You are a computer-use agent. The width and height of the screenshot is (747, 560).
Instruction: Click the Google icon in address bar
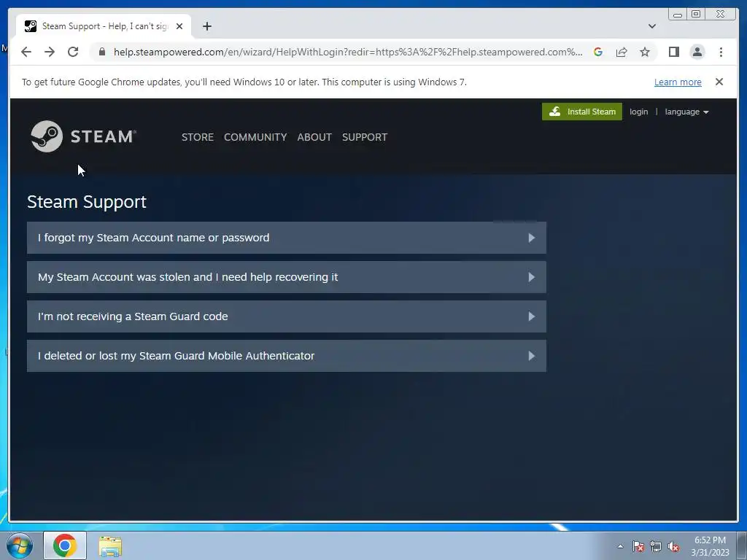598,52
